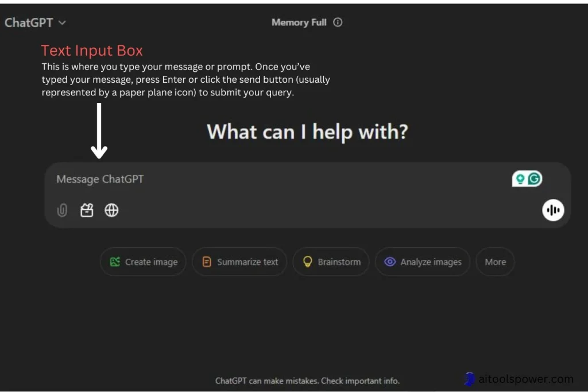Click the What can I help with heading
The image size is (588, 392).
click(x=307, y=132)
